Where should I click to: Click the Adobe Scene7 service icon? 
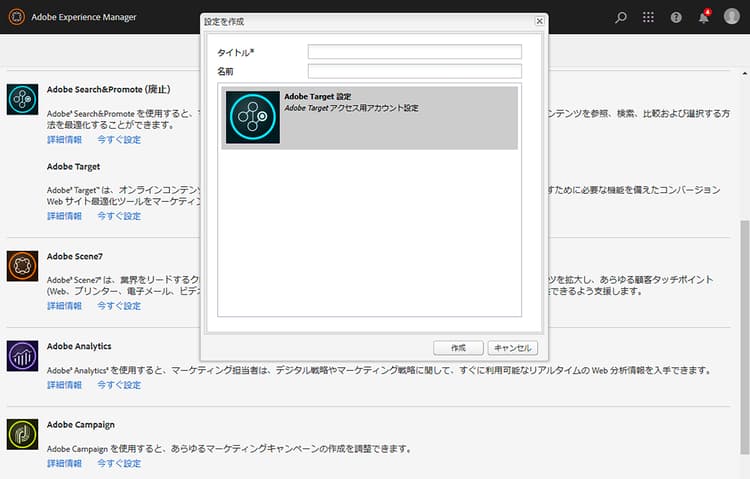(22, 266)
